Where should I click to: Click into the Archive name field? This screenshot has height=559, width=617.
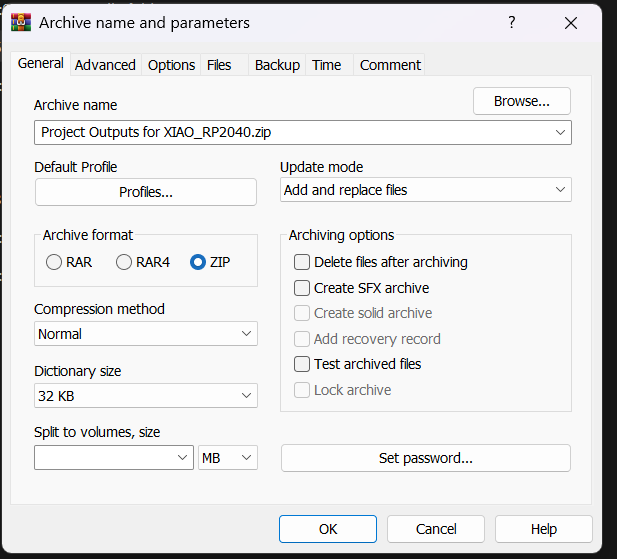click(290, 132)
